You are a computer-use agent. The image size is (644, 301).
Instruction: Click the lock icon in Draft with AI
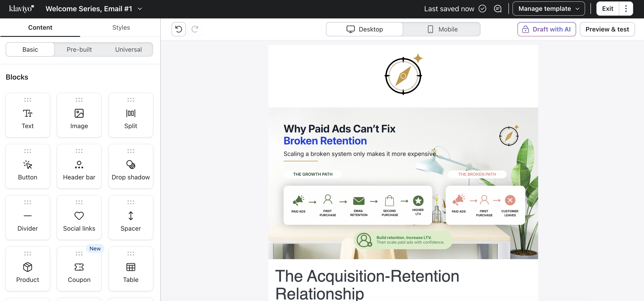point(526,29)
